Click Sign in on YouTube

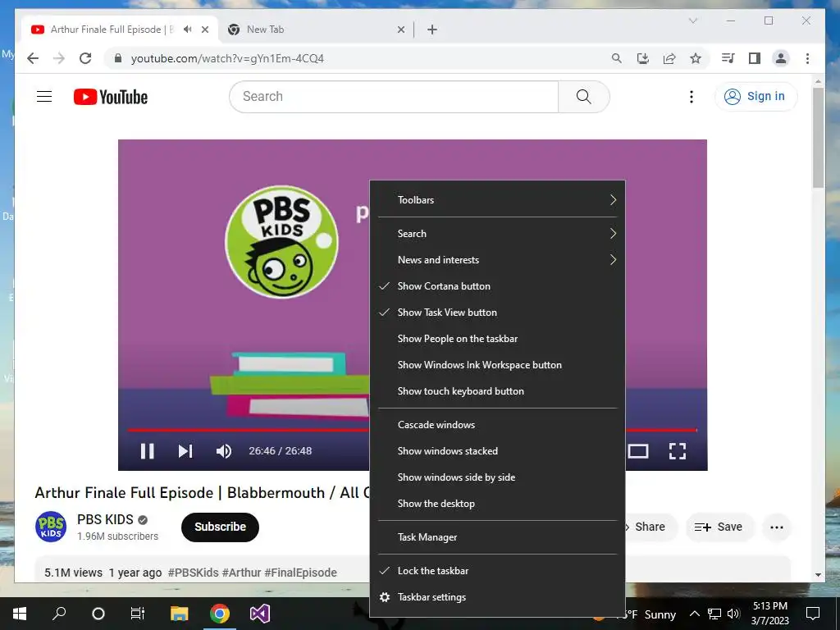point(756,97)
